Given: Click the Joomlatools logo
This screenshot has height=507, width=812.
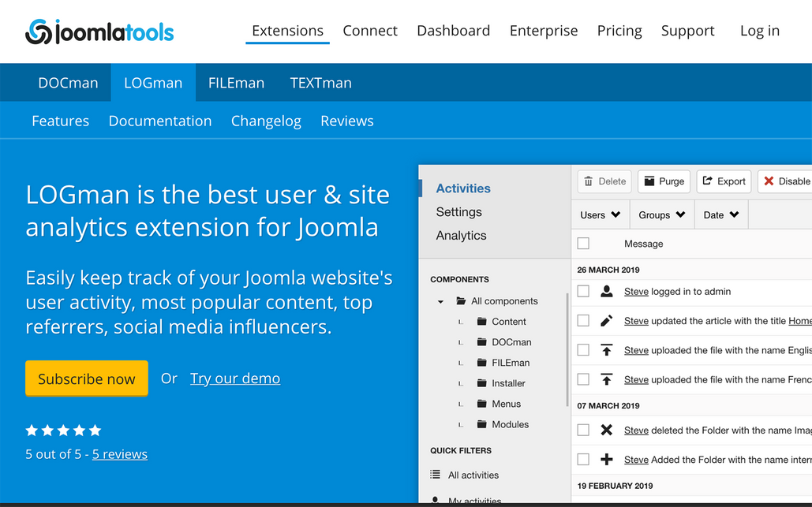Looking at the screenshot, I should (99, 32).
